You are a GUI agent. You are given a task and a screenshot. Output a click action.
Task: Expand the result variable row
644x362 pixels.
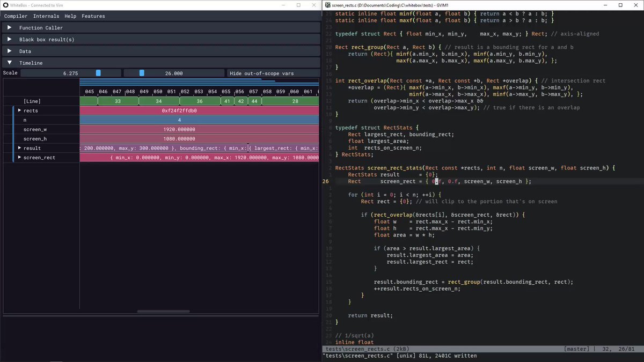pyautogui.click(x=20, y=148)
